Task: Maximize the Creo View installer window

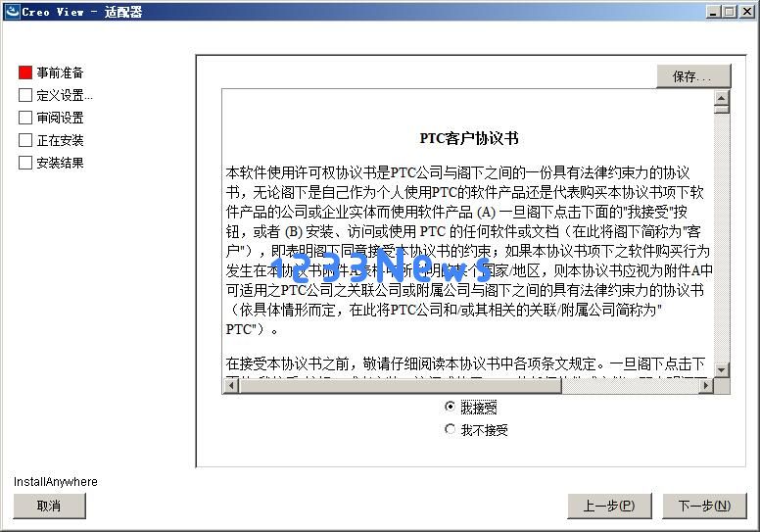Action: (x=729, y=12)
